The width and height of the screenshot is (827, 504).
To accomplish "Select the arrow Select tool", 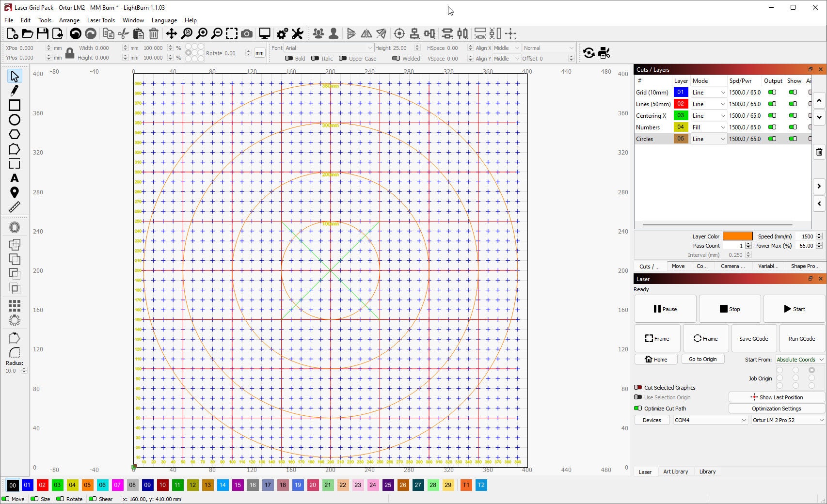I will 15,76.
